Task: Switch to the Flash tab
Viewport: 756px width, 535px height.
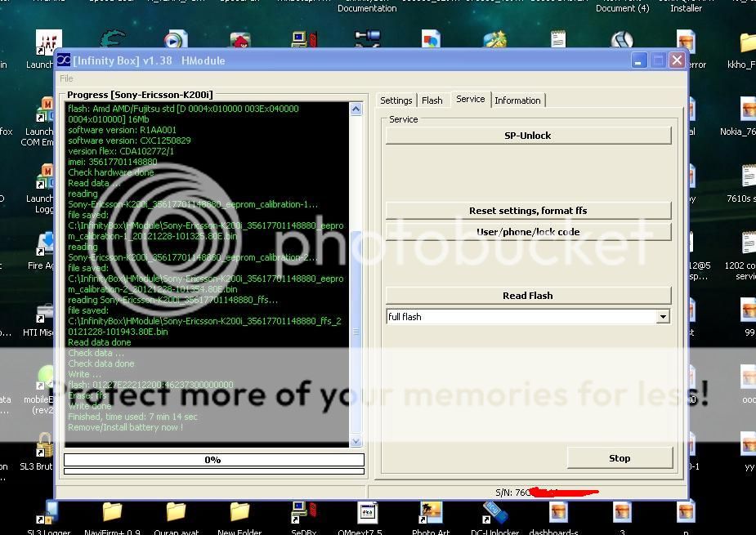Action: [432, 100]
